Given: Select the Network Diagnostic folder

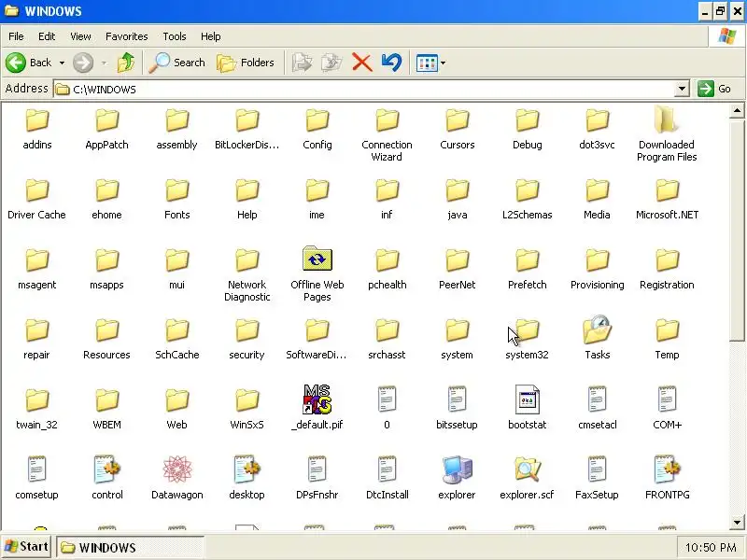Looking at the screenshot, I should click(x=247, y=275).
